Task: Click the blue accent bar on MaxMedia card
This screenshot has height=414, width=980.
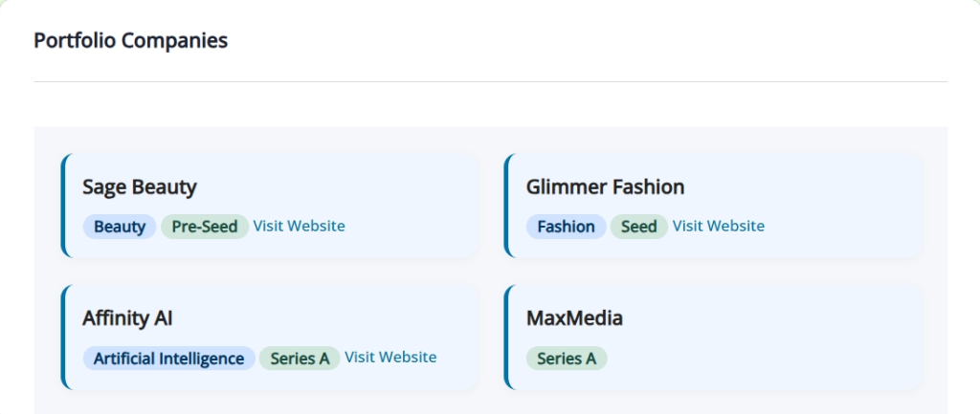Action: pos(507,337)
